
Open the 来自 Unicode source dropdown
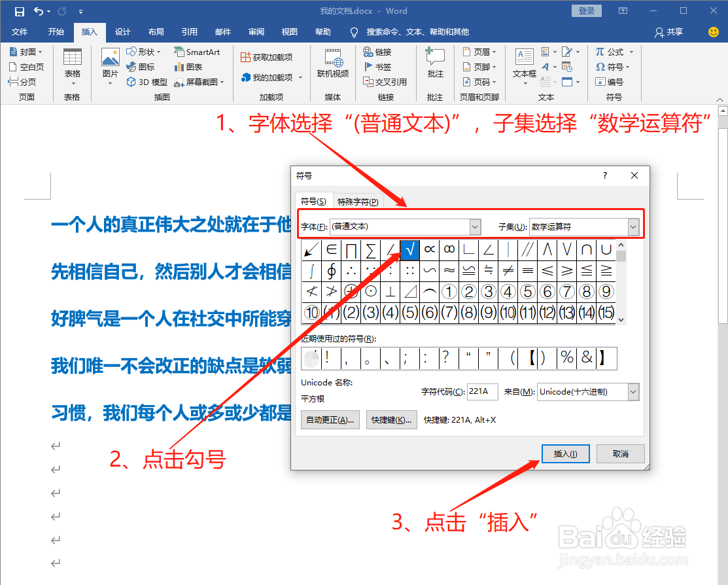pyautogui.click(x=633, y=392)
